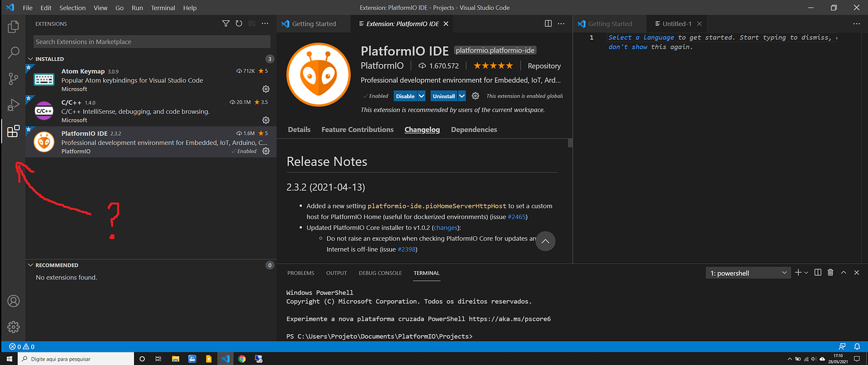Select the Run and Debug icon
Screen dimensions: 868x365
pos(13,104)
